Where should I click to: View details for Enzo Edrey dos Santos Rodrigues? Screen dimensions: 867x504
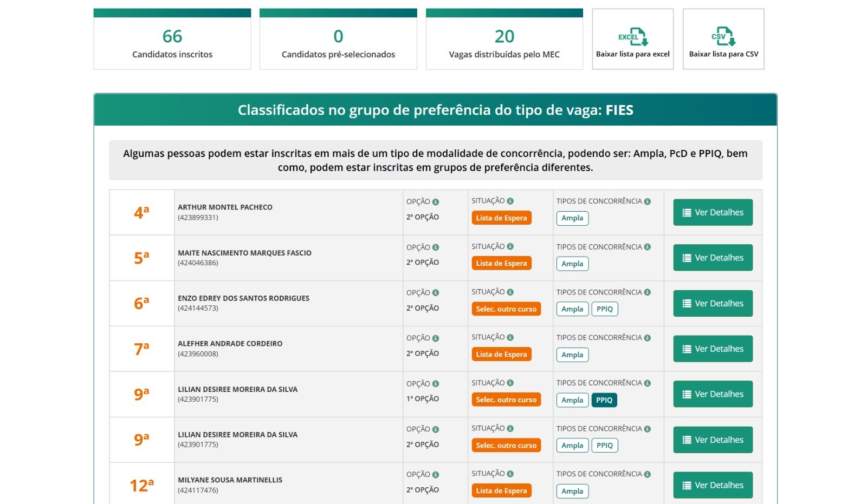click(713, 303)
